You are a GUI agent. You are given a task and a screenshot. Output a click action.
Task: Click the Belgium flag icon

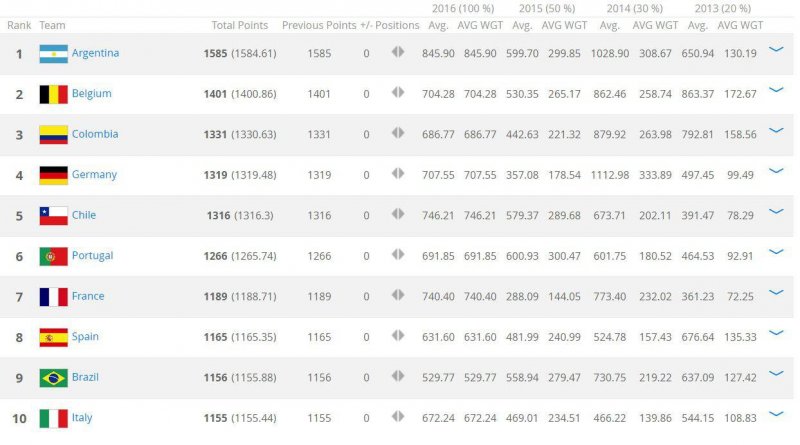tap(54, 94)
